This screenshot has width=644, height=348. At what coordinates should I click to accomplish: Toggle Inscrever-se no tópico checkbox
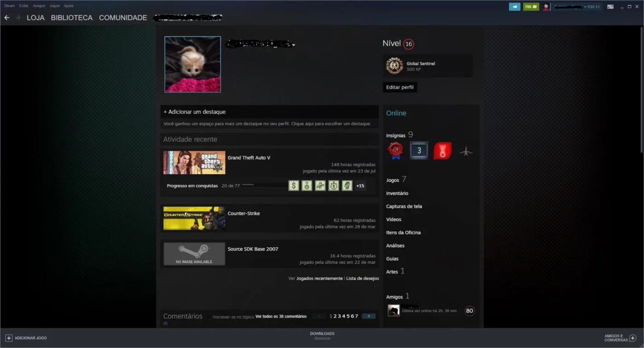pos(209,317)
